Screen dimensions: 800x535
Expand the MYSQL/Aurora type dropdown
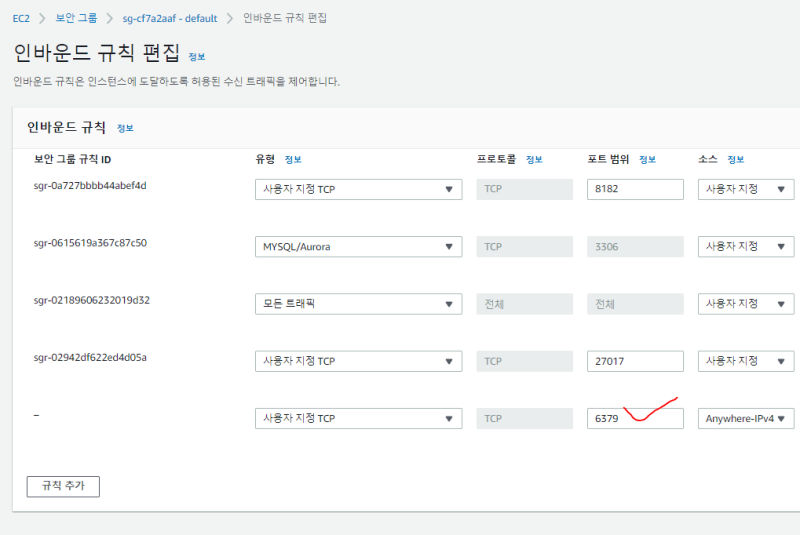click(x=358, y=246)
